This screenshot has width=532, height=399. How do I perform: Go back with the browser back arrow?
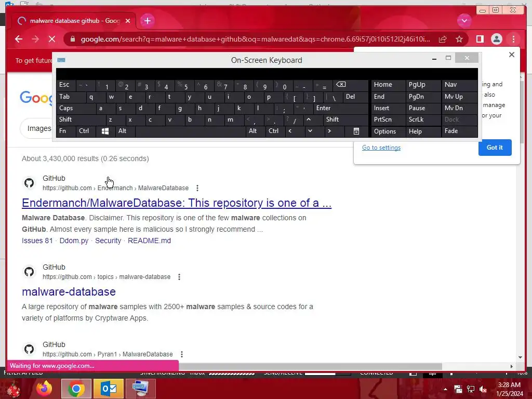coord(19,39)
